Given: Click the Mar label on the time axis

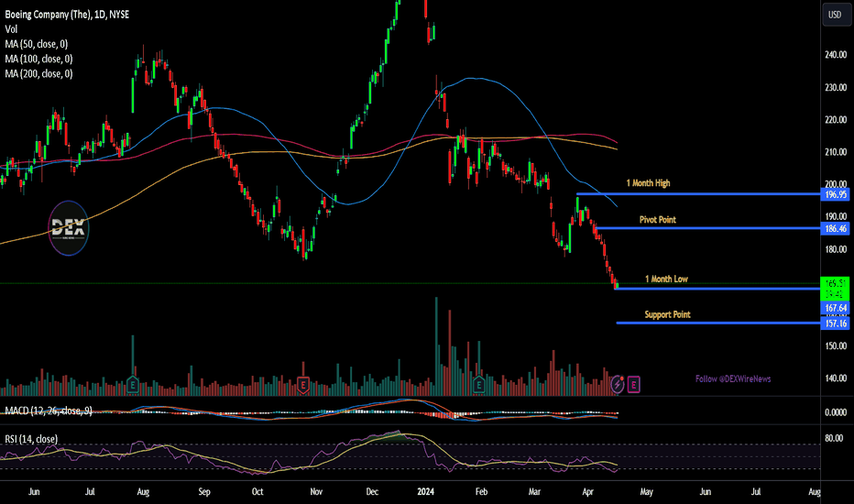Looking at the screenshot, I should 535,492.
